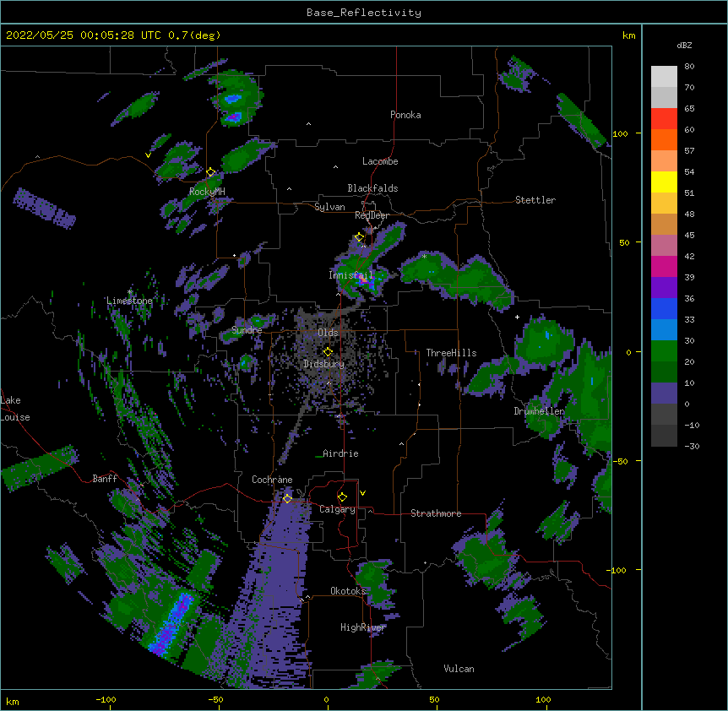The height and width of the screenshot is (711, 728).
Task: Click the 50 tick on the bottom axis
Action: [434, 699]
